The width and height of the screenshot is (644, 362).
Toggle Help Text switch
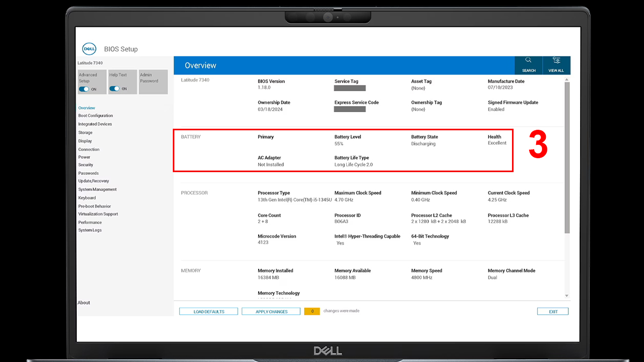[x=114, y=89]
